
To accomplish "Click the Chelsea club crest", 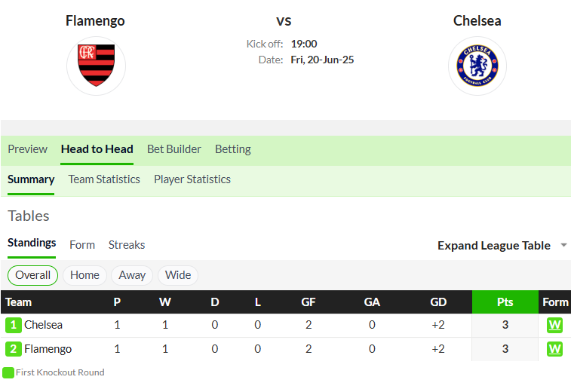I will point(477,66).
